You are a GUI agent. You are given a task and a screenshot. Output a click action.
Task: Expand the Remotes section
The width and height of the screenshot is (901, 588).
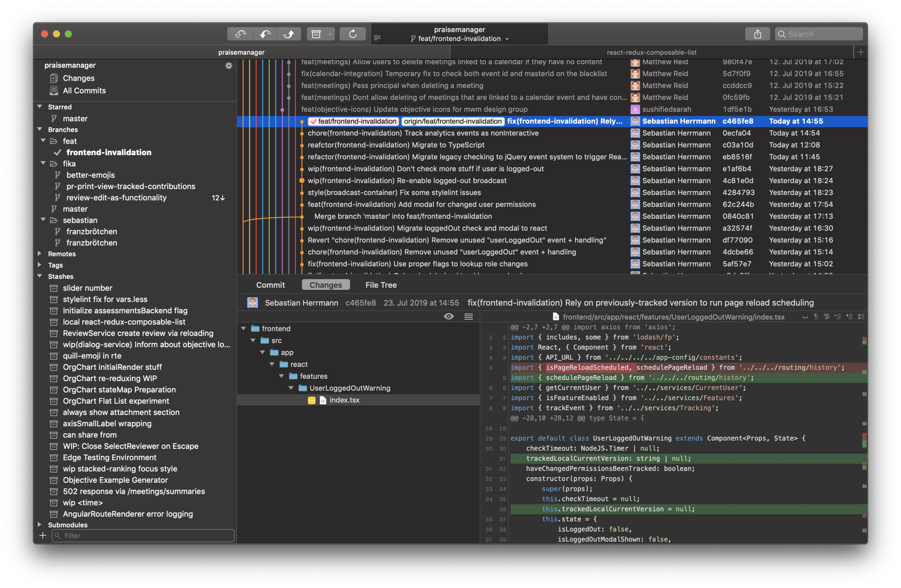[40, 253]
